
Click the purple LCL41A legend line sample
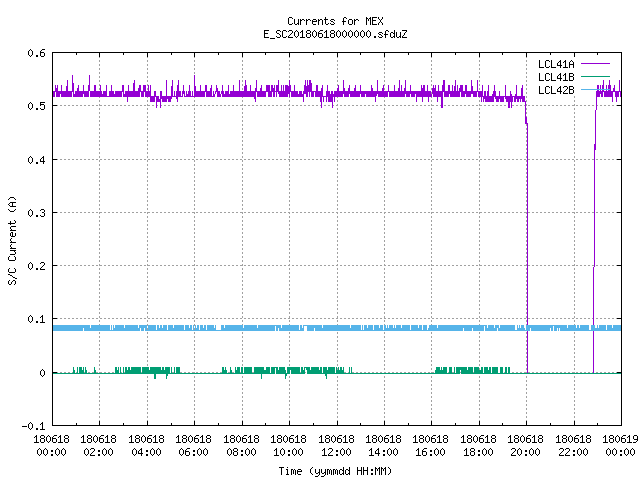pyautogui.click(x=595, y=64)
